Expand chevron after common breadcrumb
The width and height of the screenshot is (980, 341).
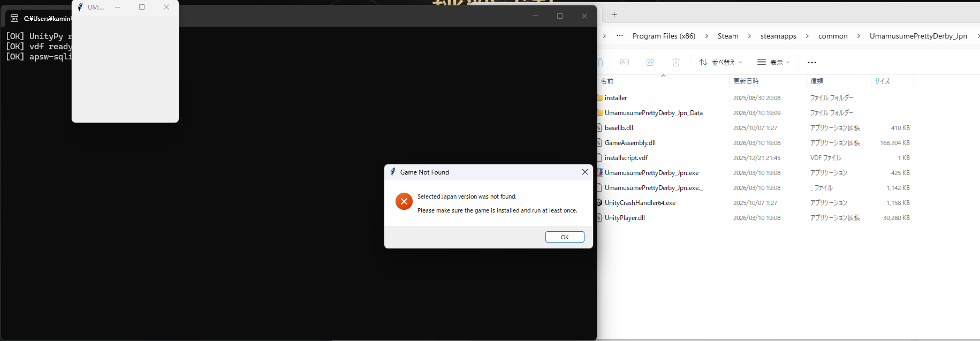[x=859, y=36]
